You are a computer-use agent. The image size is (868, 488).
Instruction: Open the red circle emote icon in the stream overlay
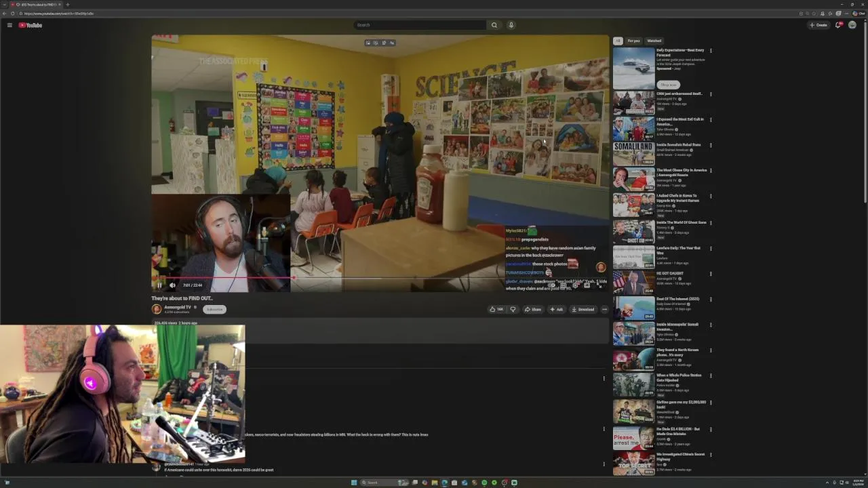click(601, 267)
